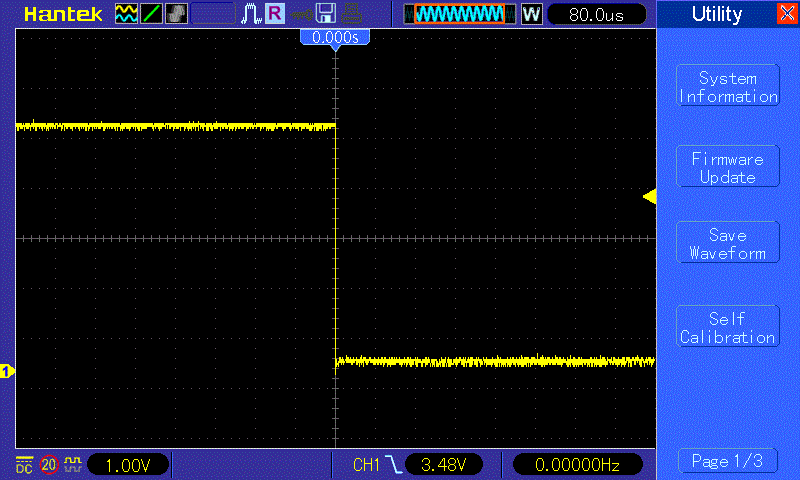Select Self Calibration menu option
Image resolution: width=800 pixels, height=480 pixels.
click(x=727, y=328)
